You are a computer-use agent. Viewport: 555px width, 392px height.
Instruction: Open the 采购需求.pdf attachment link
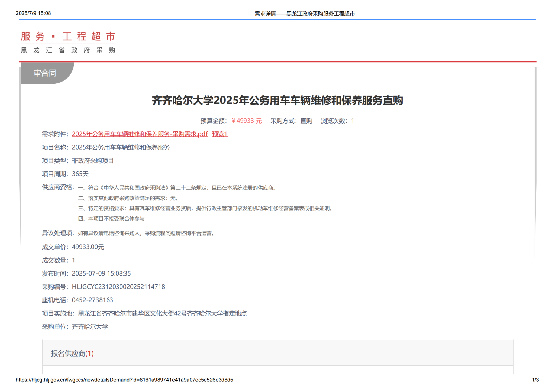(140, 134)
